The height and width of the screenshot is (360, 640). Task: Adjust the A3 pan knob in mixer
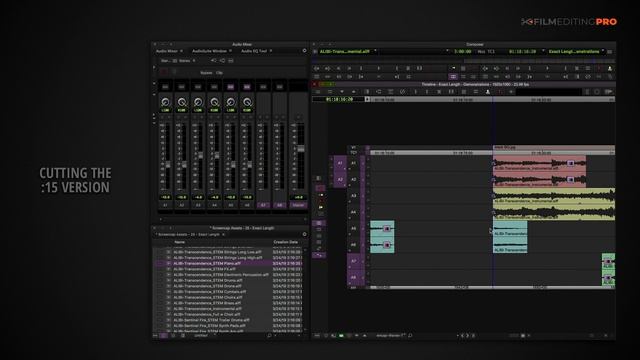(198, 102)
